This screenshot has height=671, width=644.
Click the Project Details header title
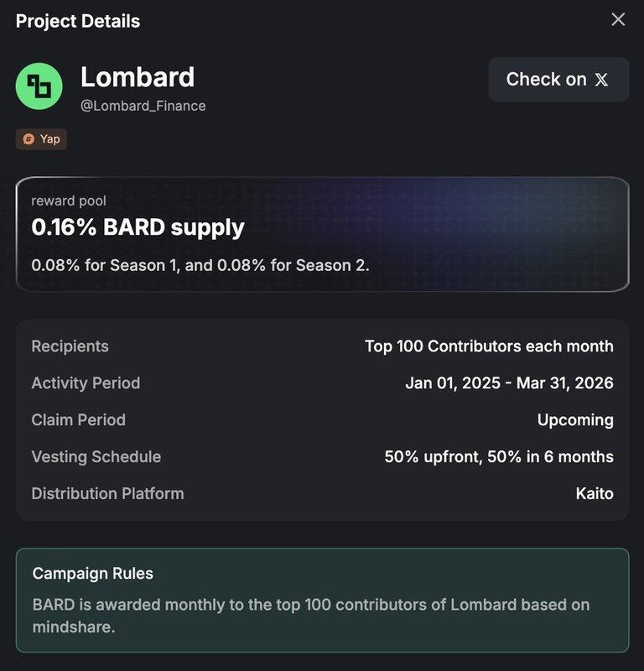pyautogui.click(x=78, y=21)
